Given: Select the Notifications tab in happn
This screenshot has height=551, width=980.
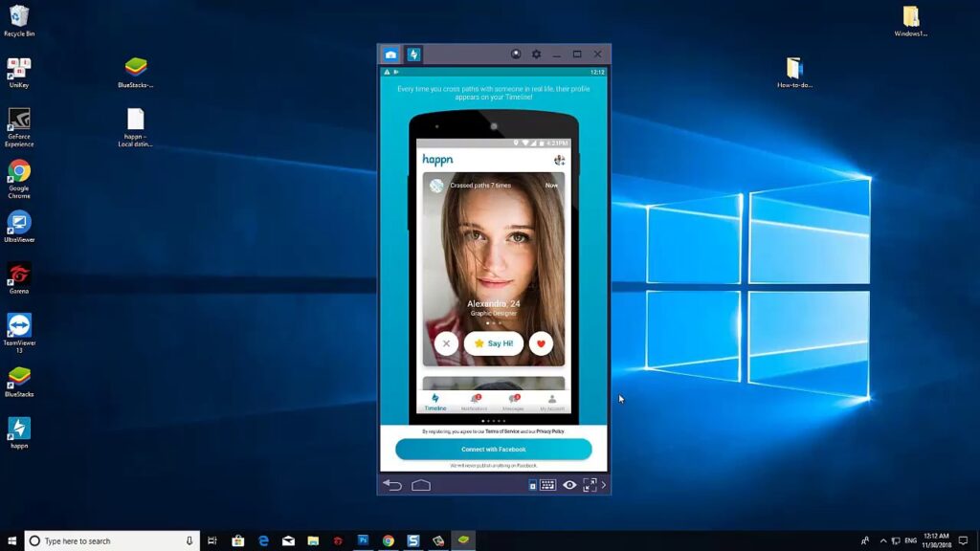Looking at the screenshot, I should (475, 402).
